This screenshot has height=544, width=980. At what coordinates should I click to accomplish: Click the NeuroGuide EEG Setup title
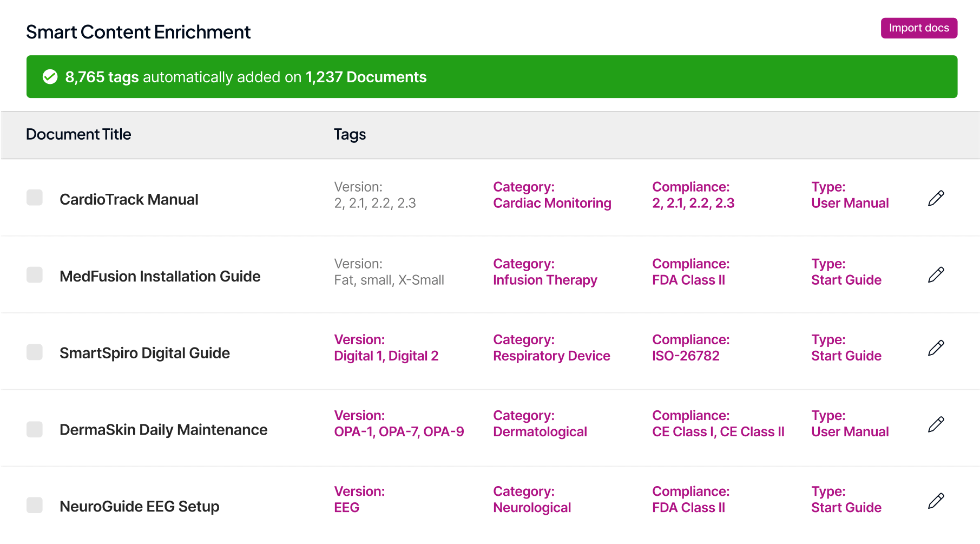coord(139,506)
